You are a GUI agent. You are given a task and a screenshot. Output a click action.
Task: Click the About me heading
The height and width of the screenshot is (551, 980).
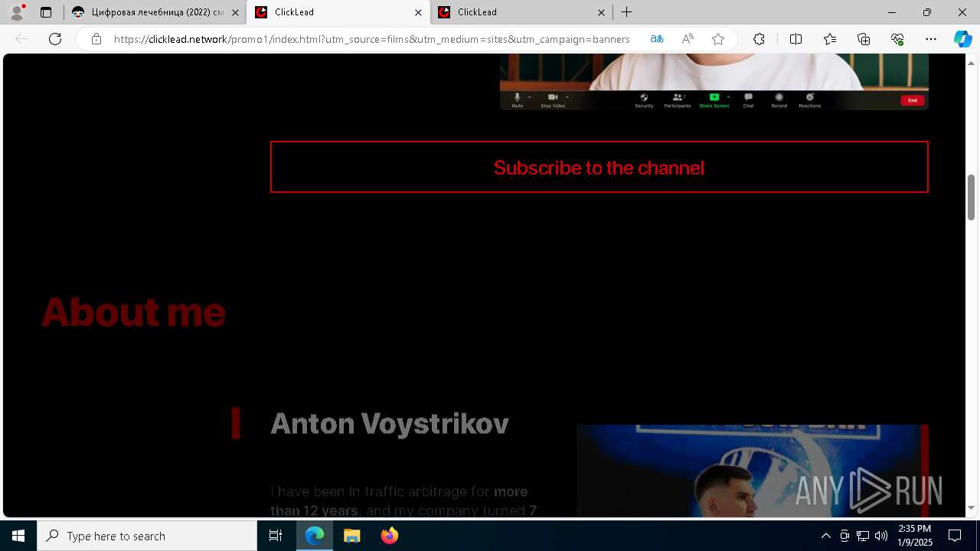pos(133,312)
